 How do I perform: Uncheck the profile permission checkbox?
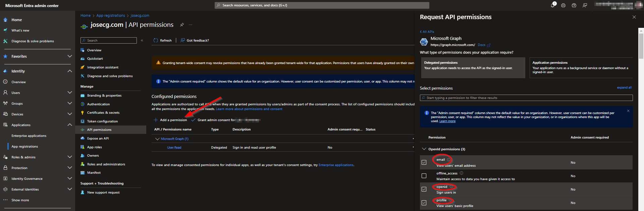coord(424,203)
